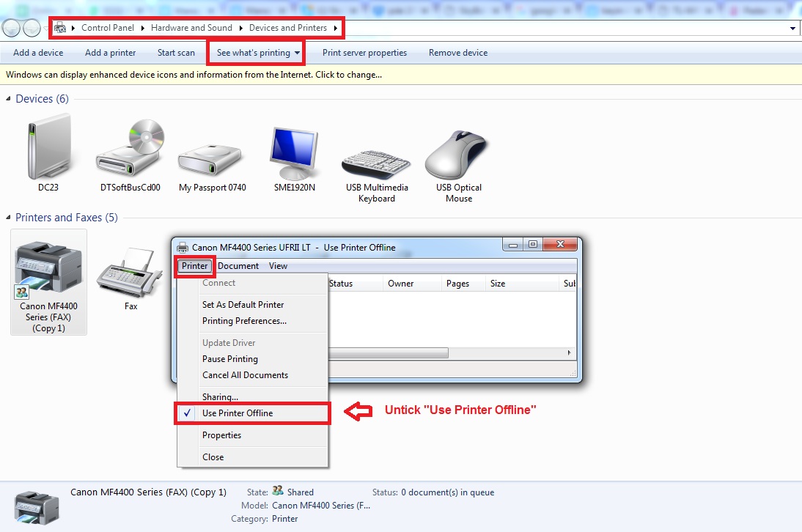The width and height of the screenshot is (802, 532).
Task: Select the Fax device icon
Action: click(130, 273)
